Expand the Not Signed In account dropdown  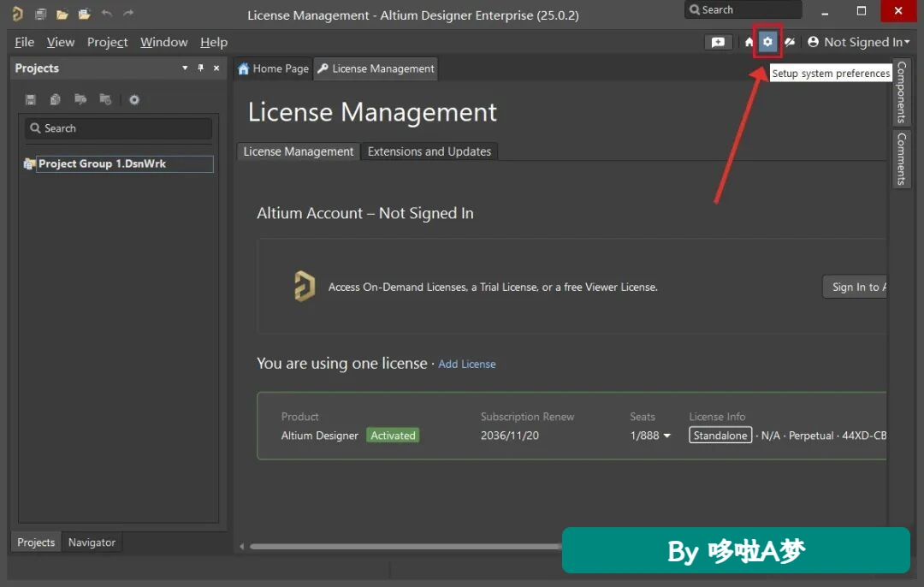pos(860,42)
